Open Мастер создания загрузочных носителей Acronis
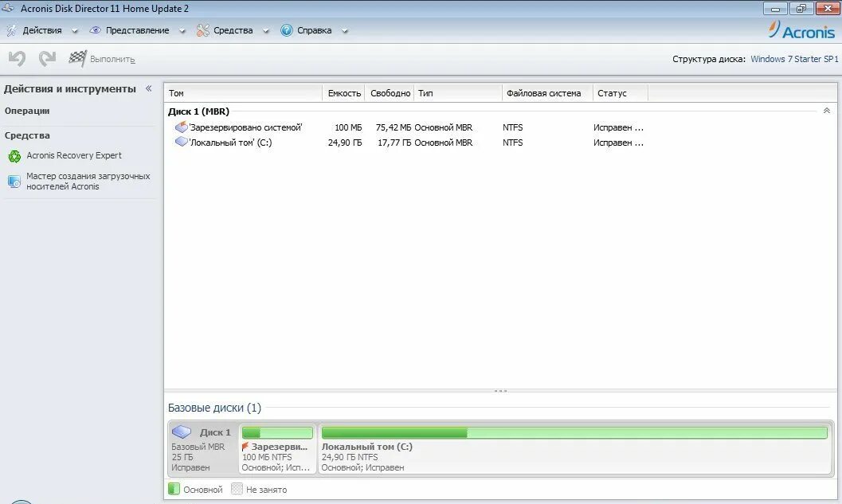The image size is (842, 504). tap(88, 182)
